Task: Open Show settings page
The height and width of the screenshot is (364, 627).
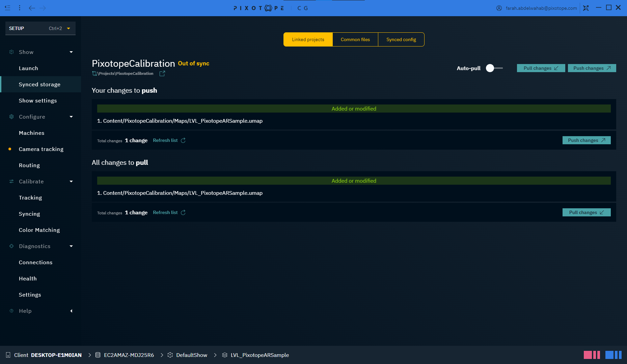Action: (40, 100)
